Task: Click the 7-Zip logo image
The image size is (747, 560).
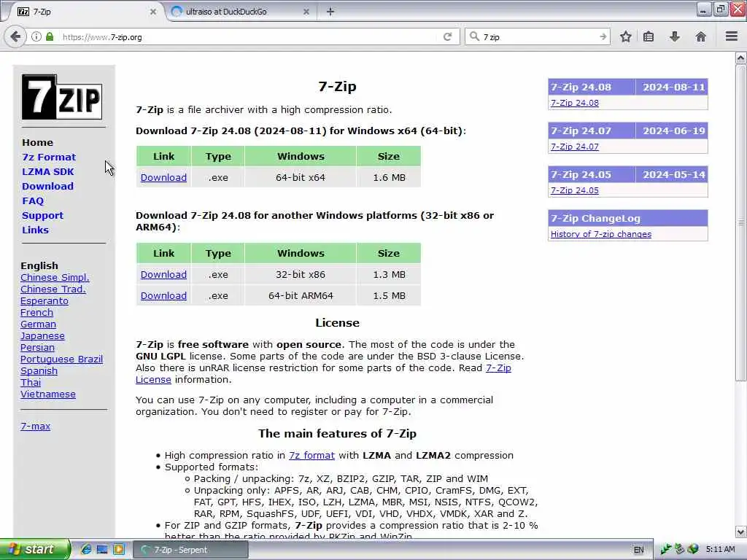Action: click(x=62, y=97)
